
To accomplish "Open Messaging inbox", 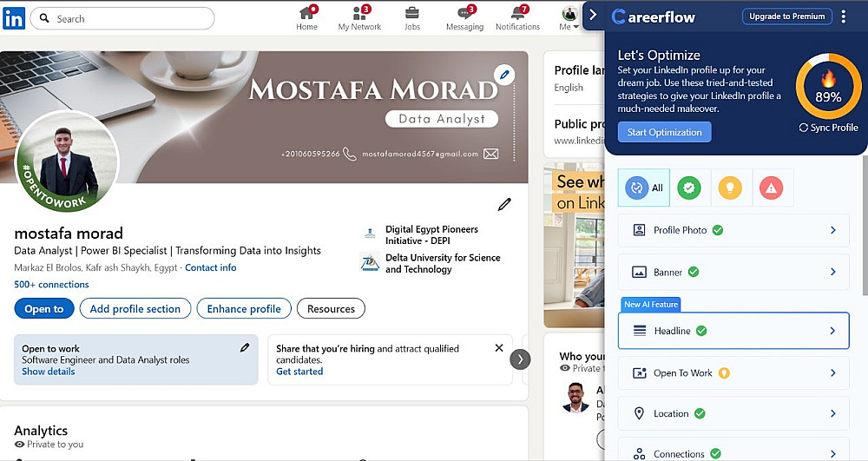I will (464, 18).
